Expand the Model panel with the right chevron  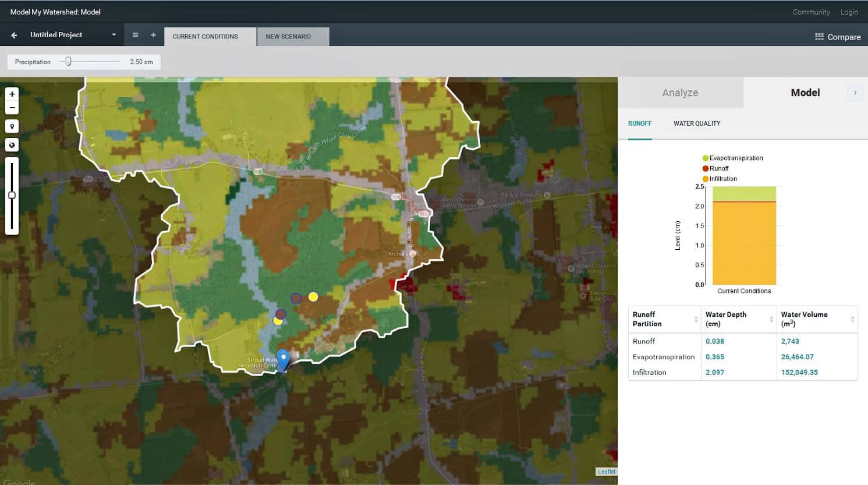(855, 93)
